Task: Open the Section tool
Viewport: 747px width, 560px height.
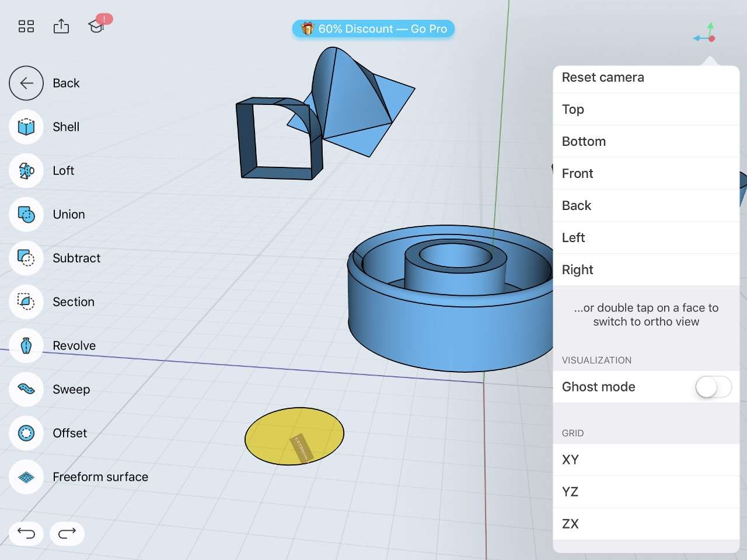Action: tap(26, 302)
